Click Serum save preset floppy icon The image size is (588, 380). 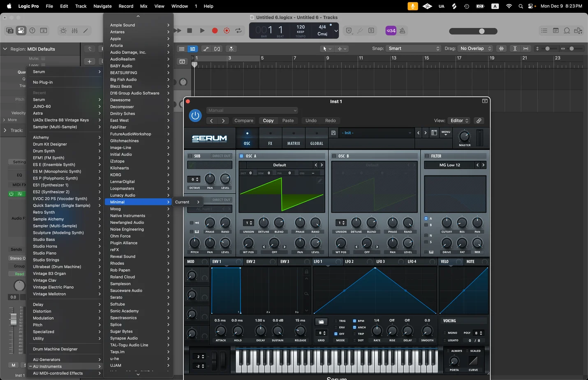pyautogui.click(x=333, y=133)
